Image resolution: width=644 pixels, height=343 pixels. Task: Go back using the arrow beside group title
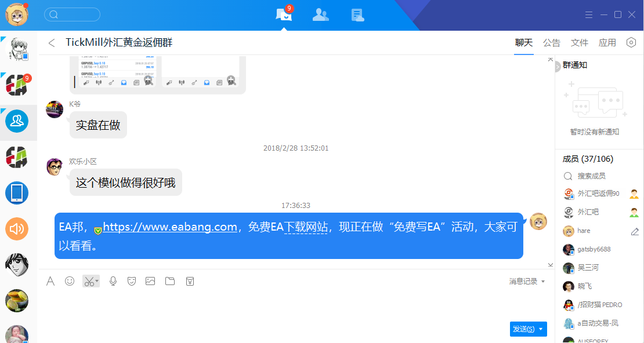coord(51,43)
